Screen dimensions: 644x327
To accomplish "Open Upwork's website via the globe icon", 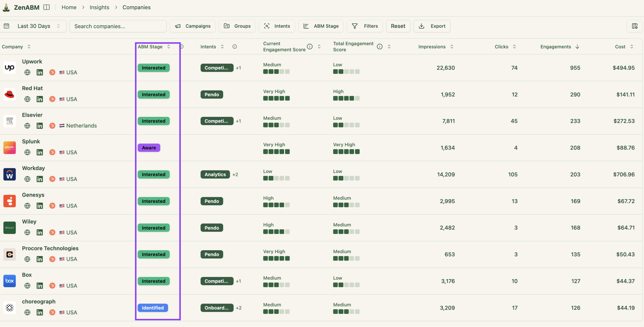I will [x=27, y=72].
